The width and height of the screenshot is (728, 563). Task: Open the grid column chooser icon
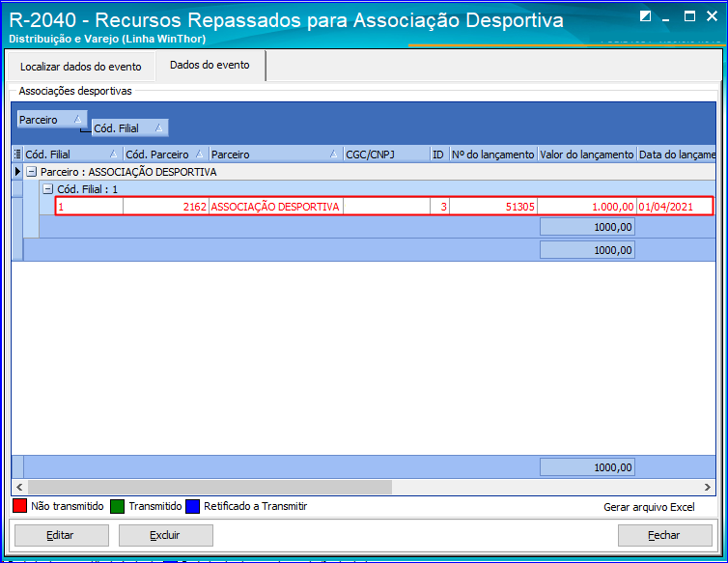(17, 155)
